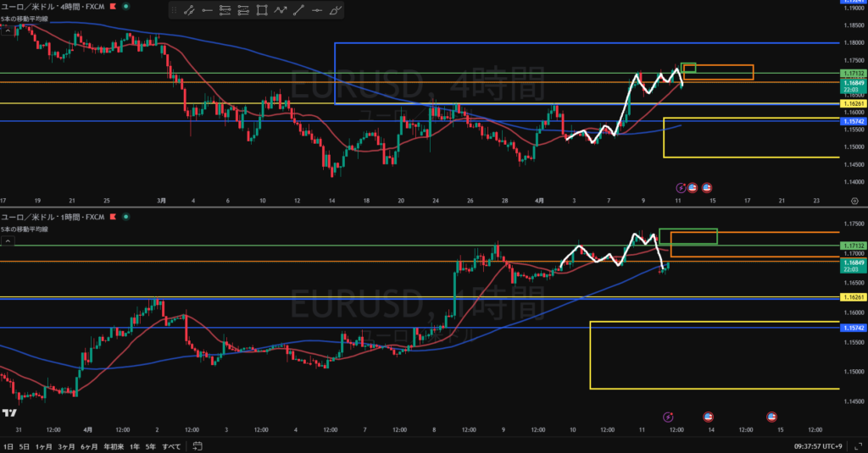
Task: Open the go-to-date calendar icon
Action: tap(196, 445)
